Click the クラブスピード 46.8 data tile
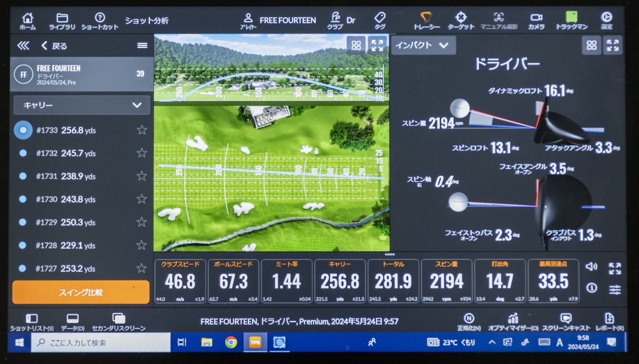This screenshot has height=364, width=639. (x=180, y=281)
